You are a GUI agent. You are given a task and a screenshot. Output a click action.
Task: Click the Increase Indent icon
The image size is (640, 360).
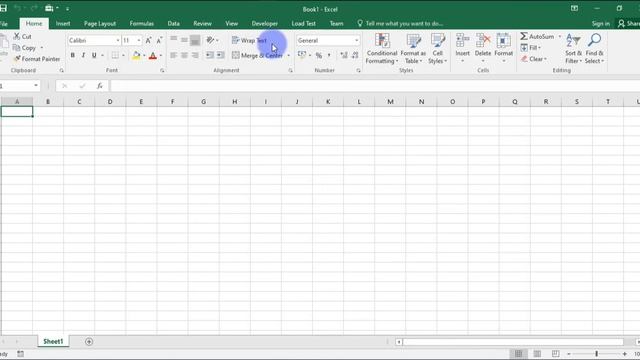pyautogui.click(x=220, y=55)
